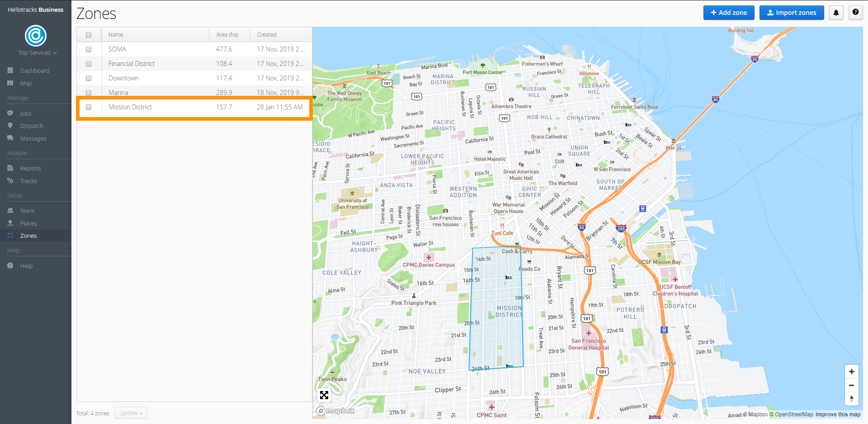The width and height of the screenshot is (868, 424).
Task: Check the SOMA zone checkbox
Action: [x=89, y=49]
